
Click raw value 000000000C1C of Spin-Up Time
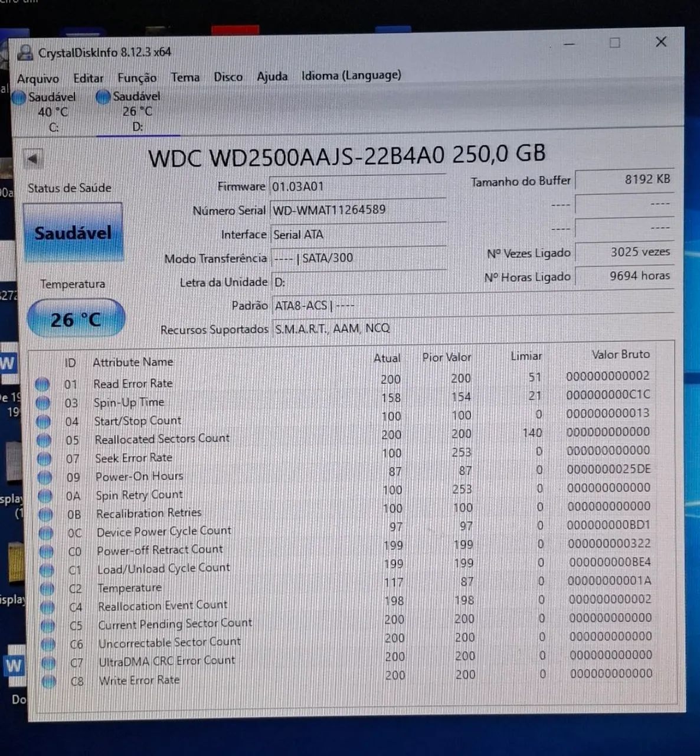point(608,394)
